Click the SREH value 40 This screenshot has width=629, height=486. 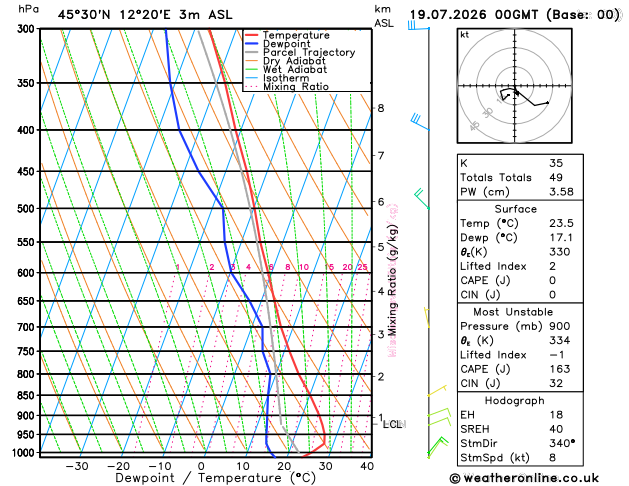point(556,429)
